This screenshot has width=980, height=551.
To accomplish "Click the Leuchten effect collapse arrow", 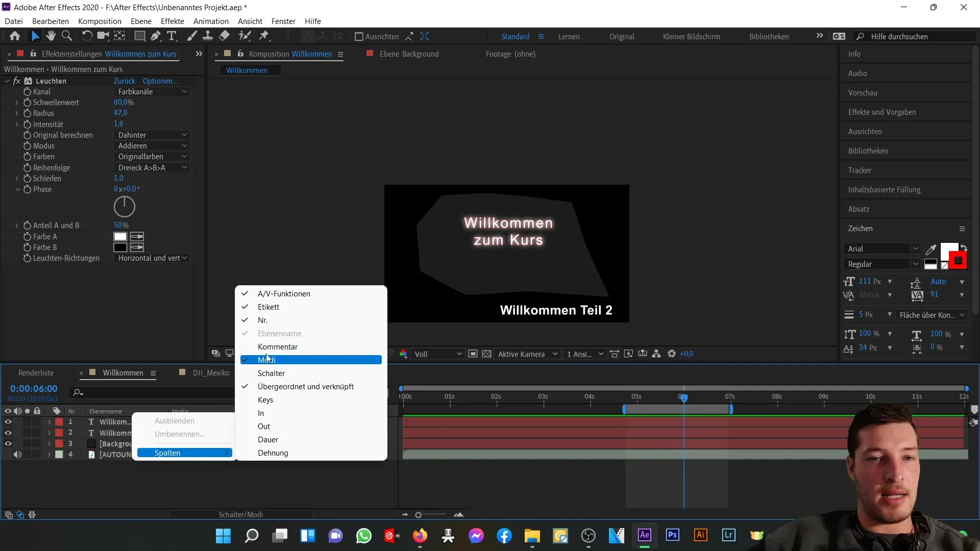I will pos(8,81).
